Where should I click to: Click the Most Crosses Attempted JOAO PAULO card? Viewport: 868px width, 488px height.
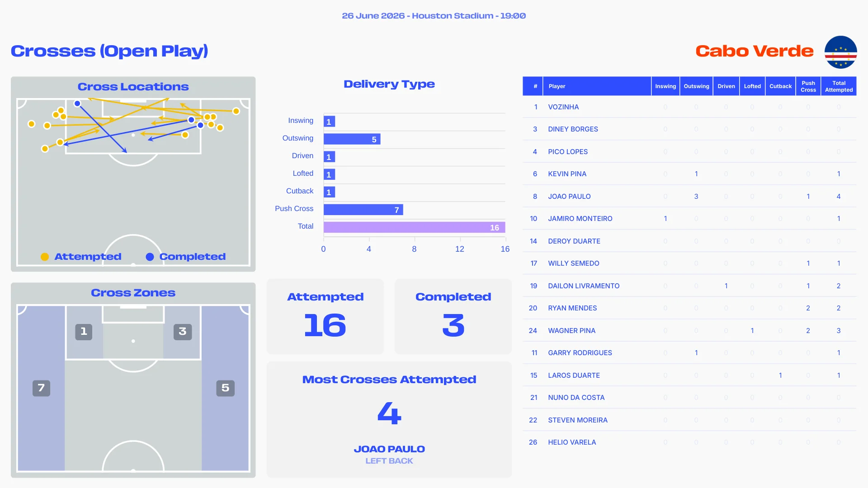[x=389, y=419]
